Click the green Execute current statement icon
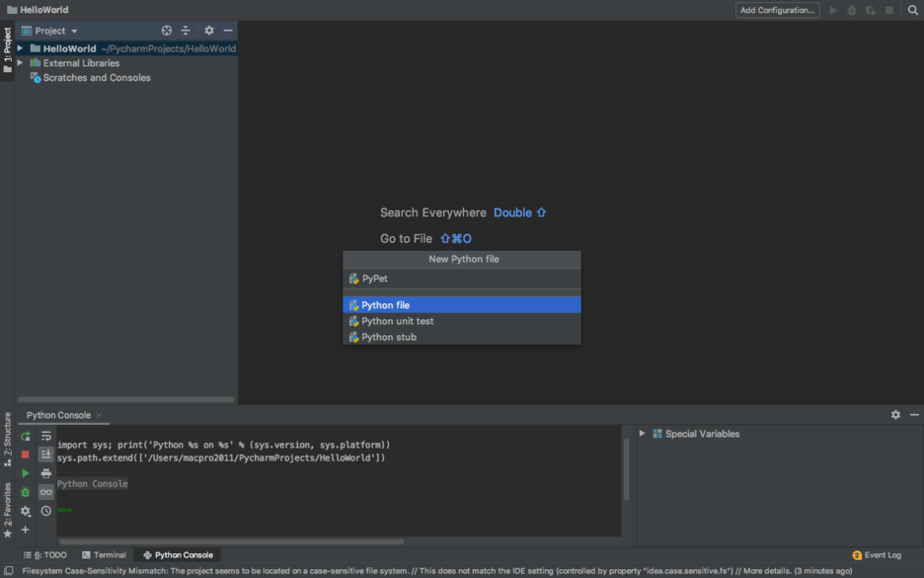The width and height of the screenshot is (924, 578). pos(26,473)
